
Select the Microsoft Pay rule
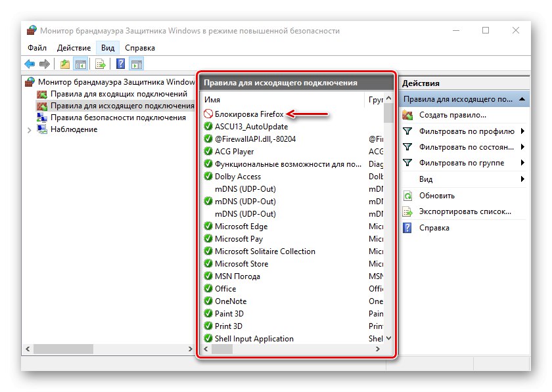coord(239,238)
